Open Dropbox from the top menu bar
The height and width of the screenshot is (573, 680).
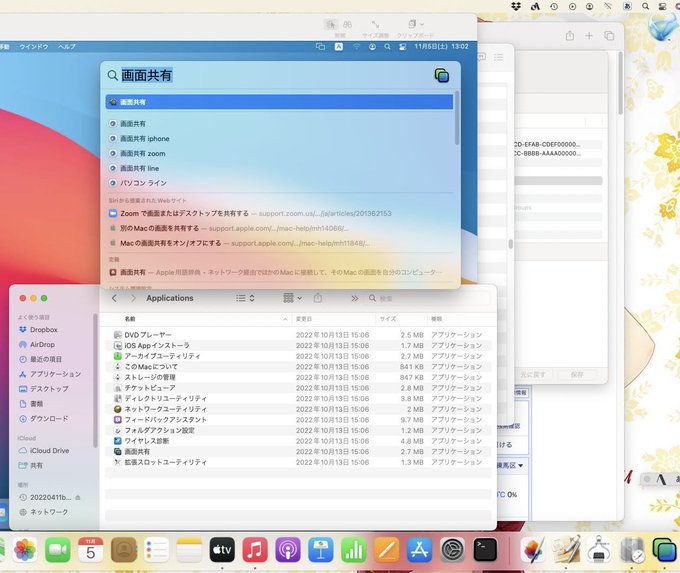[x=516, y=6]
